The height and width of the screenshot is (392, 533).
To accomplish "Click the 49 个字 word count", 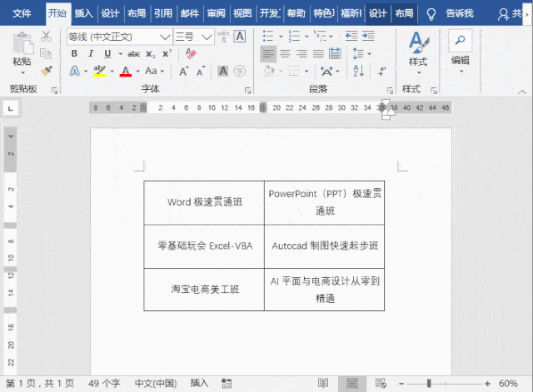I will pos(104,384).
